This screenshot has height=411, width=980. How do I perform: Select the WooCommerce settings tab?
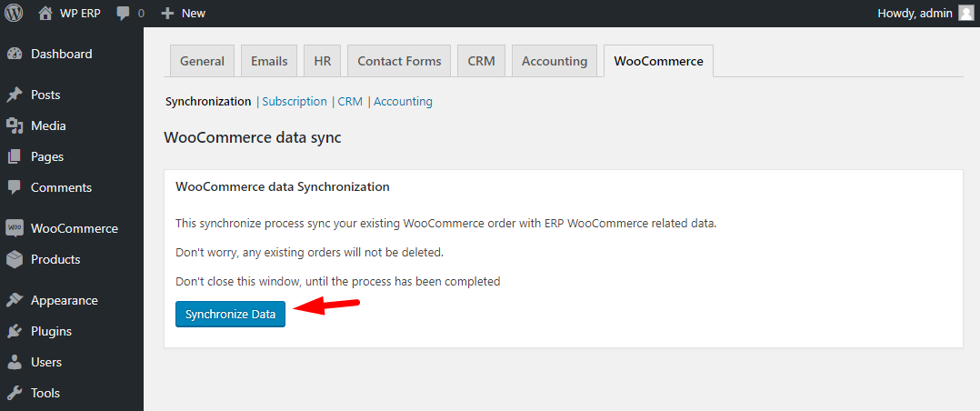(x=659, y=61)
